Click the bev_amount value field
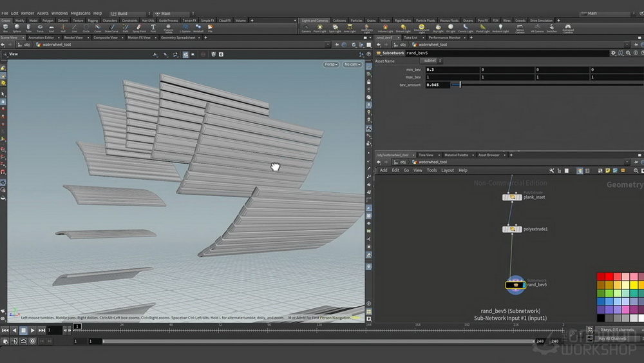This screenshot has width=644, height=363. (437, 84)
